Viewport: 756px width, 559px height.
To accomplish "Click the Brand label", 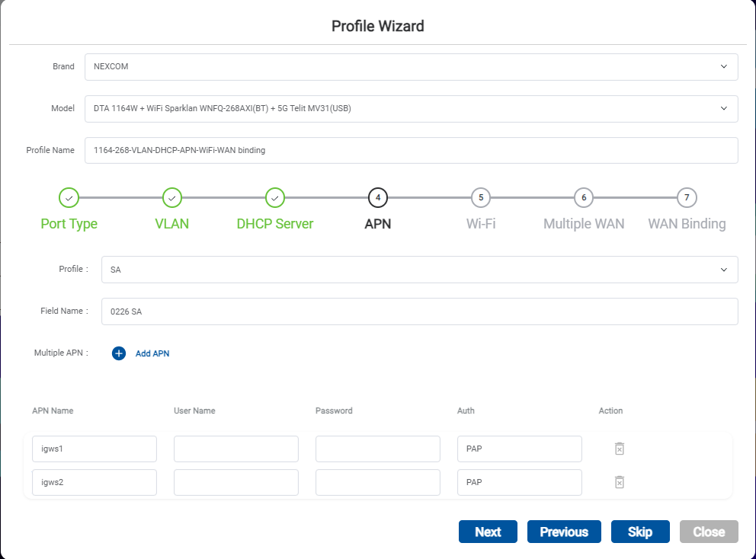I will pyautogui.click(x=64, y=66).
